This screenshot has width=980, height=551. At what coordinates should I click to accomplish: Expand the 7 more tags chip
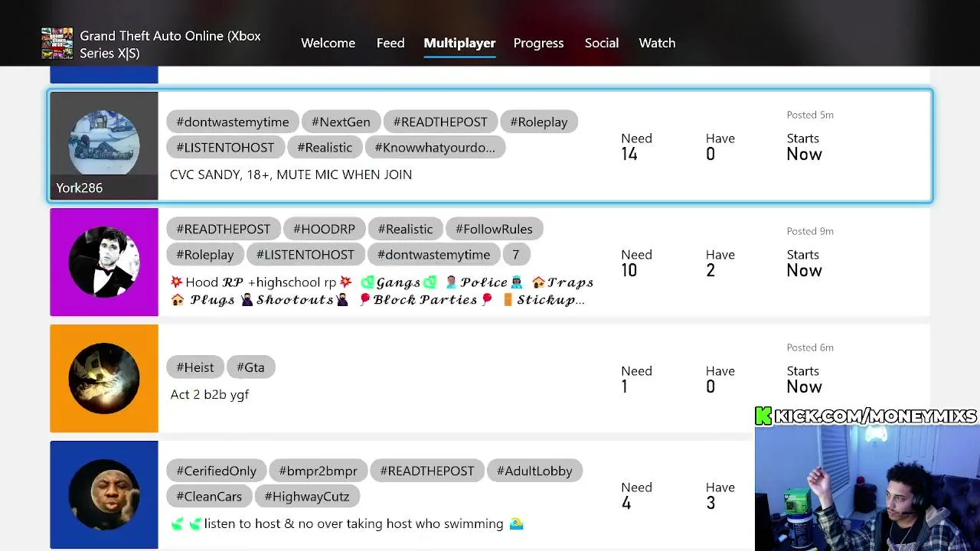click(x=516, y=254)
